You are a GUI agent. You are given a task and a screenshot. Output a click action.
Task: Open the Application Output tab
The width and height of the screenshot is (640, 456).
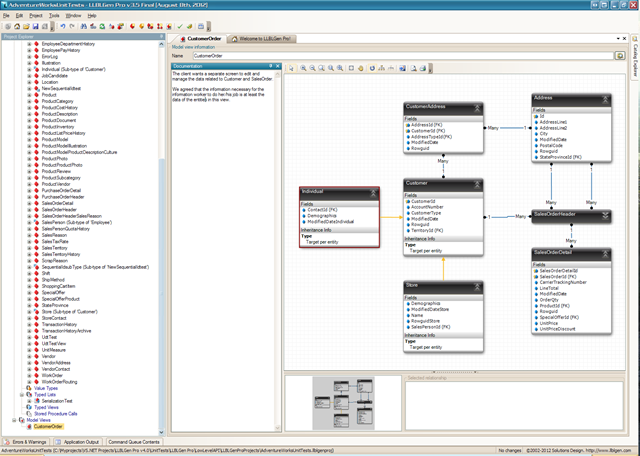[x=78, y=442]
